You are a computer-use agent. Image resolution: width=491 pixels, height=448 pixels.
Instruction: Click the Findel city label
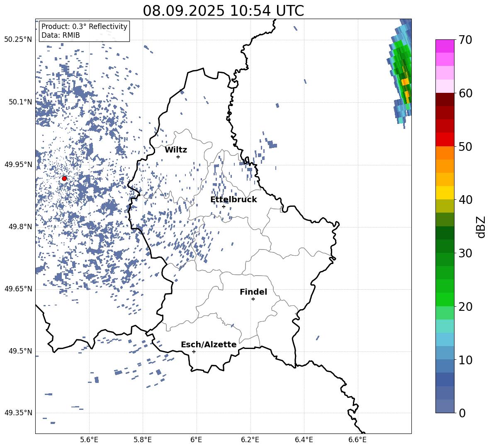[253, 292]
